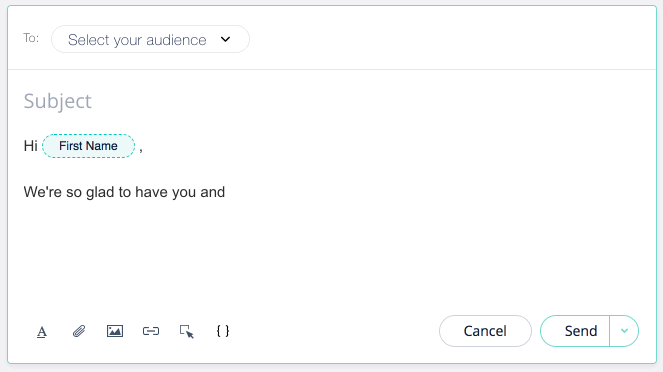Viewport: 663px width, 372px height.
Task: Click the comma after the First Name tag
Action: pos(141,150)
